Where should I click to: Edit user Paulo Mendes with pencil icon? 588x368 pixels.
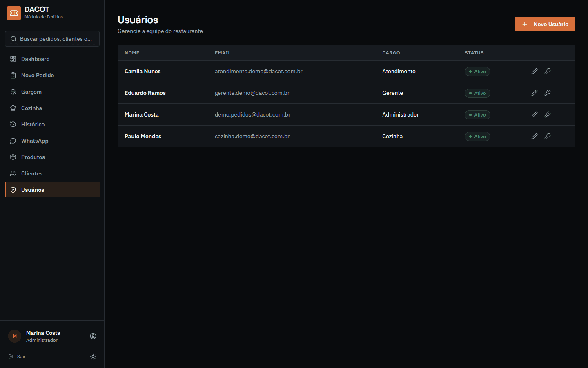pyautogui.click(x=535, y=136)
